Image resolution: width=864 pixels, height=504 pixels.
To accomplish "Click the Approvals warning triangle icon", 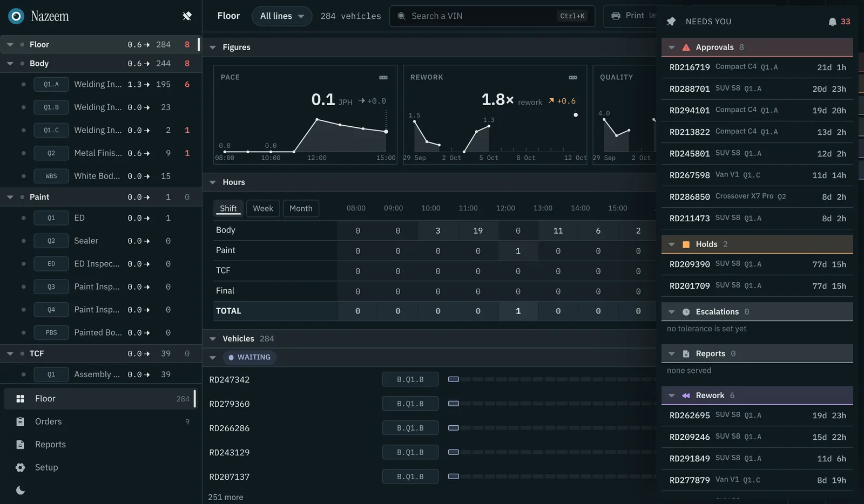I will (686, 47).
